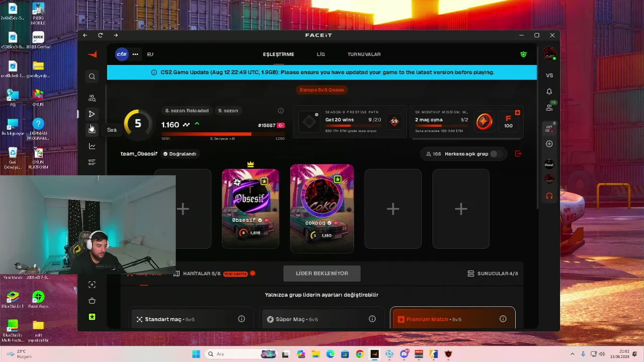The height and width of the screenshot is (362, 644).
Task: Click the info icon in the update banner
Action: (154, 72)
